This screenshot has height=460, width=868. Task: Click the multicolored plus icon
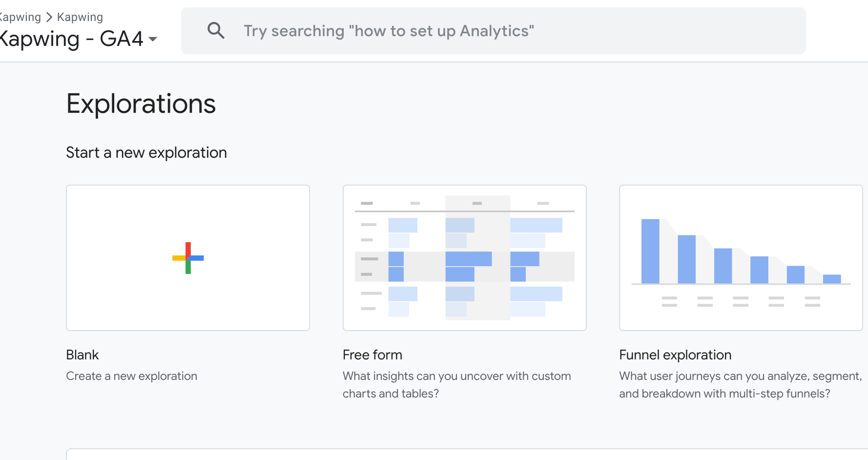tap(188, 258)
